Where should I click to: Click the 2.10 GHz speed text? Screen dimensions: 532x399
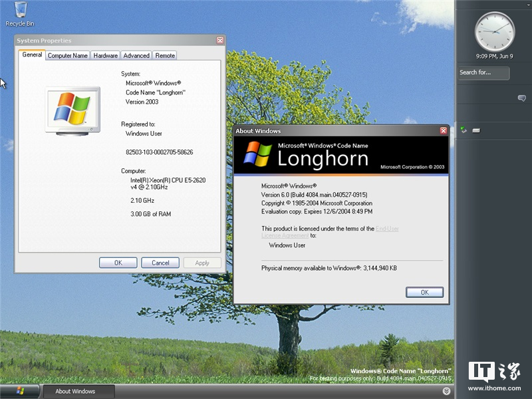pos(142,201)
